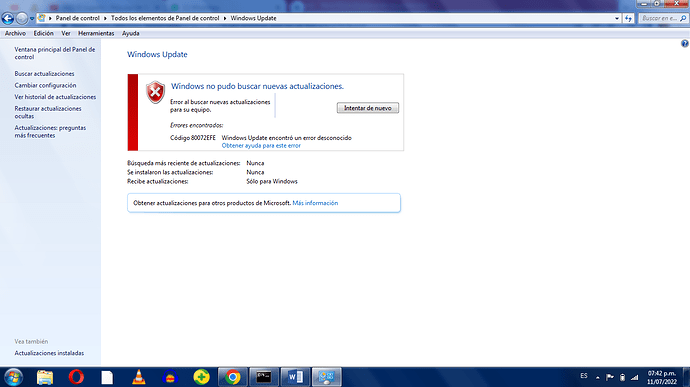Click the search magnifier icon
Screen dimensions: 690x387
click(x=683, y=18)
